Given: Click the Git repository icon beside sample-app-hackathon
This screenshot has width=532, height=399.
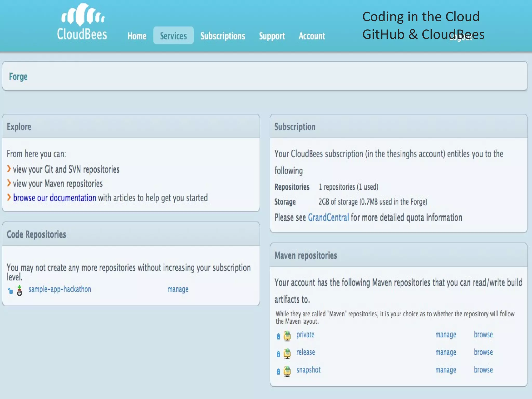Looking at the screenshot, I should point(19,290).
